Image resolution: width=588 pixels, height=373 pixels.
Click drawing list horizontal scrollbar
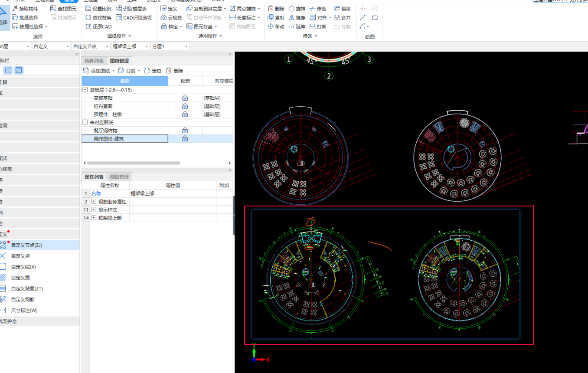(x=134, y=163)
